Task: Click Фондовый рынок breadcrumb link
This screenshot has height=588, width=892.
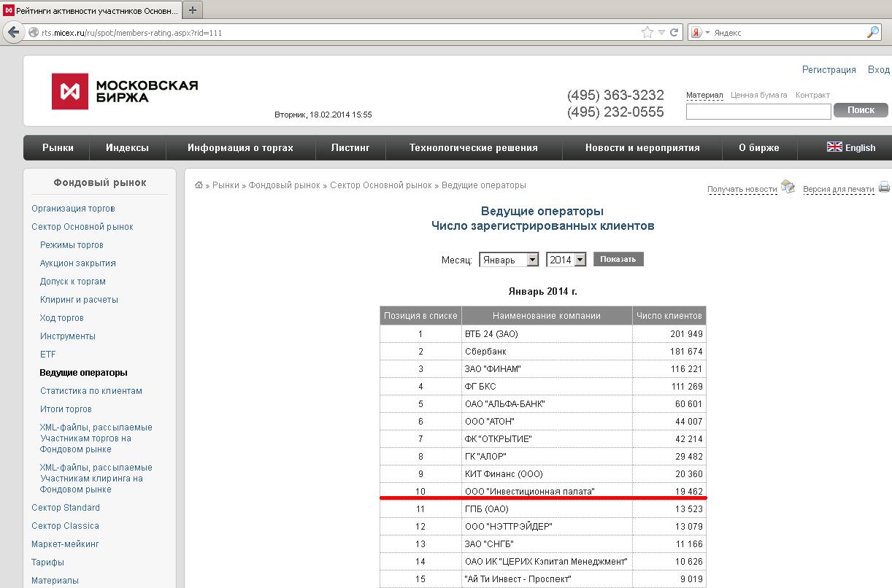Action: (x=284, y=185)
